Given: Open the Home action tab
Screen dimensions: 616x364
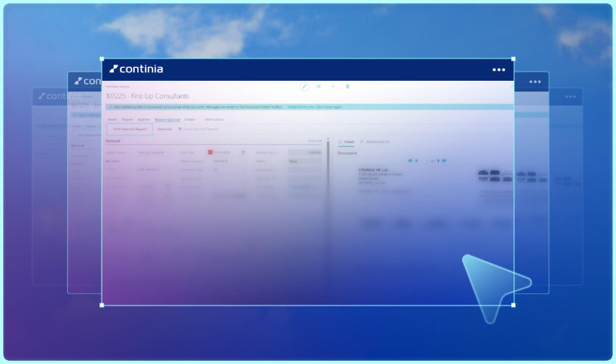Looking at the screenshot, I should pyautogui.click(x=112, y=119).
